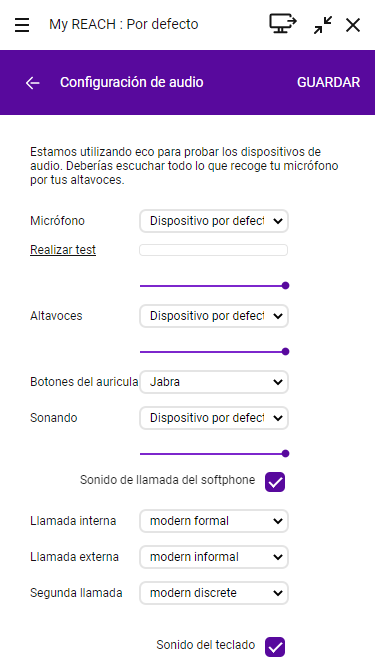
Task: Click the microphone test level bar
Action: click(213, 250)
